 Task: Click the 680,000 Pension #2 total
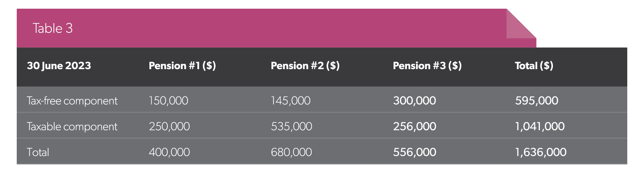(x=291, y=152)
